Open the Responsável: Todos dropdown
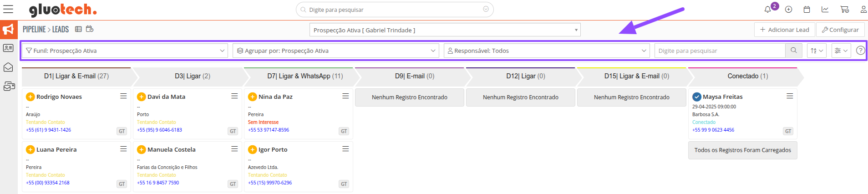This screenshot has height=194, width=868. pos(546,51)
